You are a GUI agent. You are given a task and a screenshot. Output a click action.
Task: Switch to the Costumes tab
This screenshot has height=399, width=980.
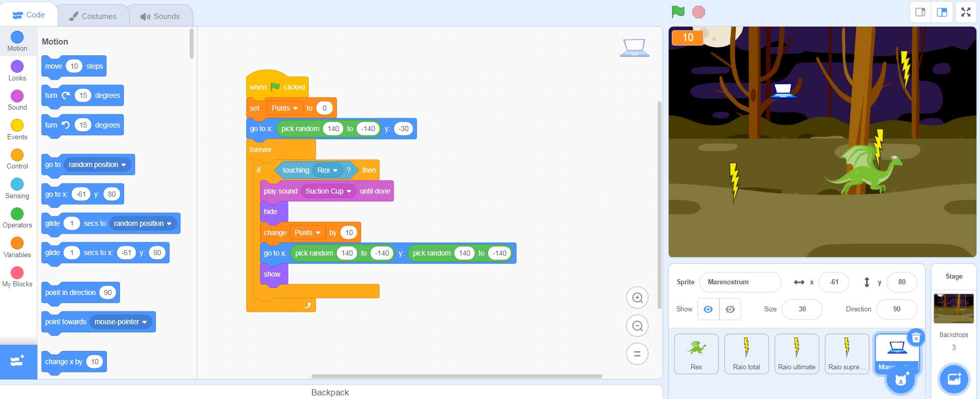(93, 16)
